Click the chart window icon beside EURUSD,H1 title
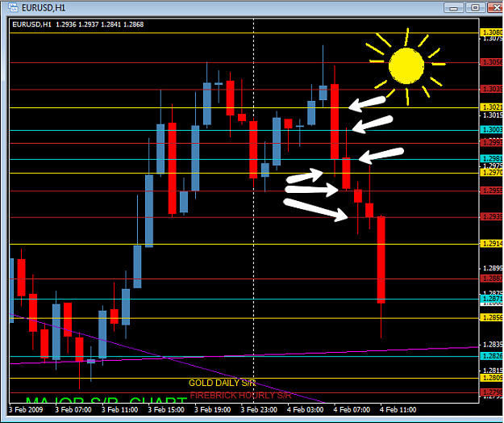 (x=14, y=7)
